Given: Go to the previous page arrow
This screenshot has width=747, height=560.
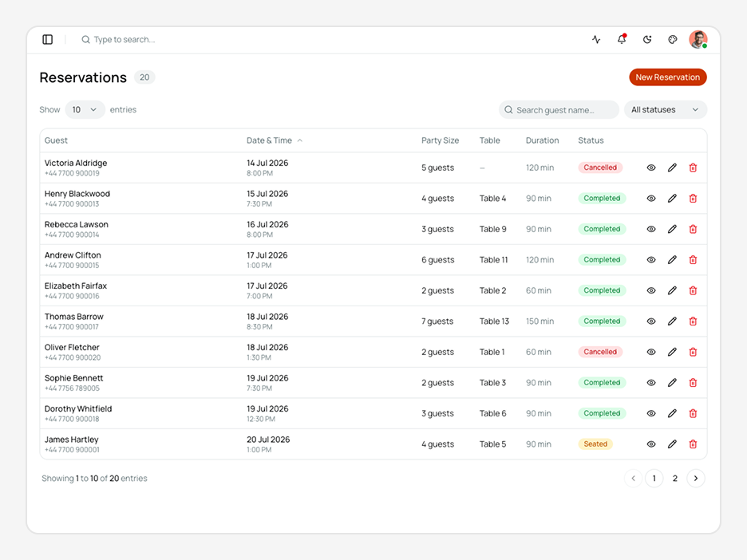Looking at the screenshot, I should 633,479.
